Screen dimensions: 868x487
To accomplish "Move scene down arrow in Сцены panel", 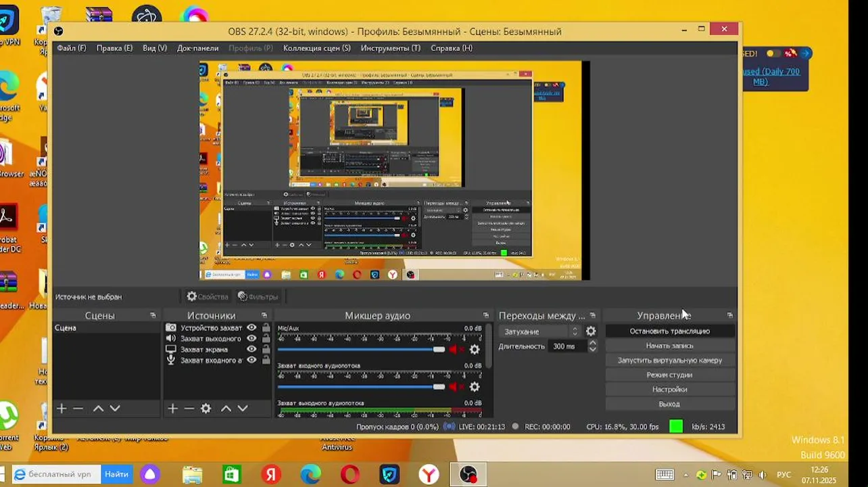I will point(115,409).
